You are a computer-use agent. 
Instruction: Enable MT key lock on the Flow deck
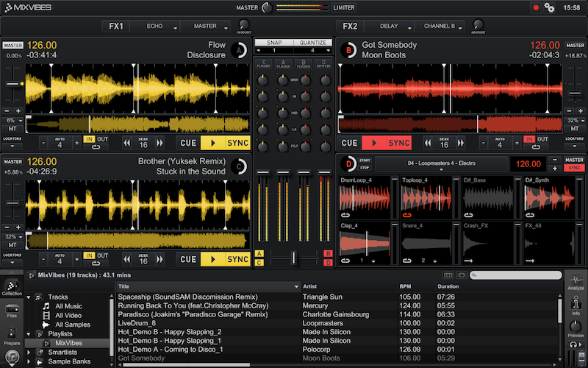[11, 128]
